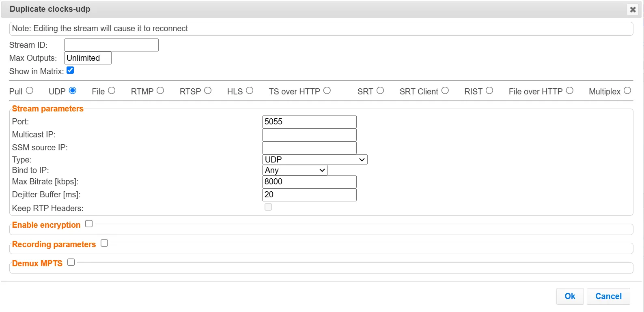644x312 pixels.
Task: Select the TS over HTTP option
Action: [x=327, y=91]
